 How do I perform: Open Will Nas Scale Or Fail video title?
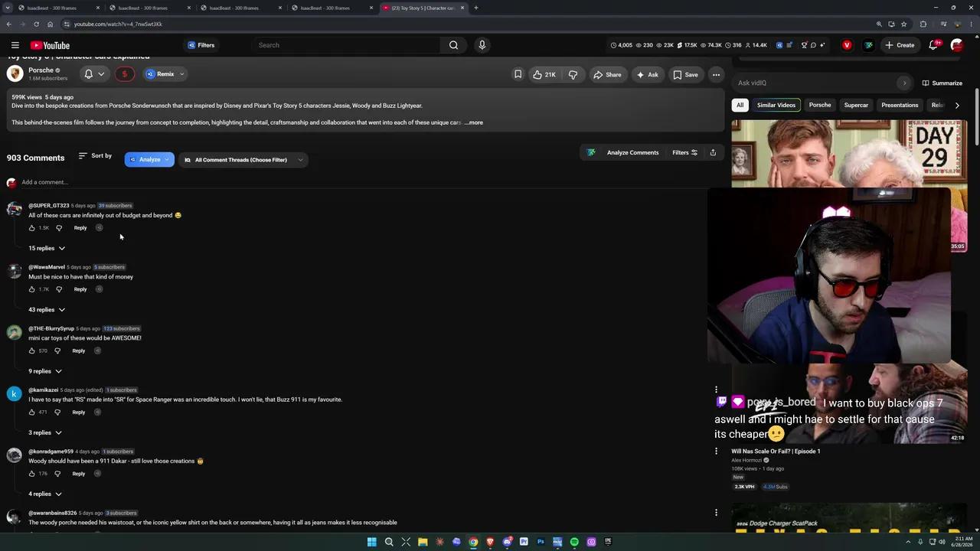pos(776,452)
